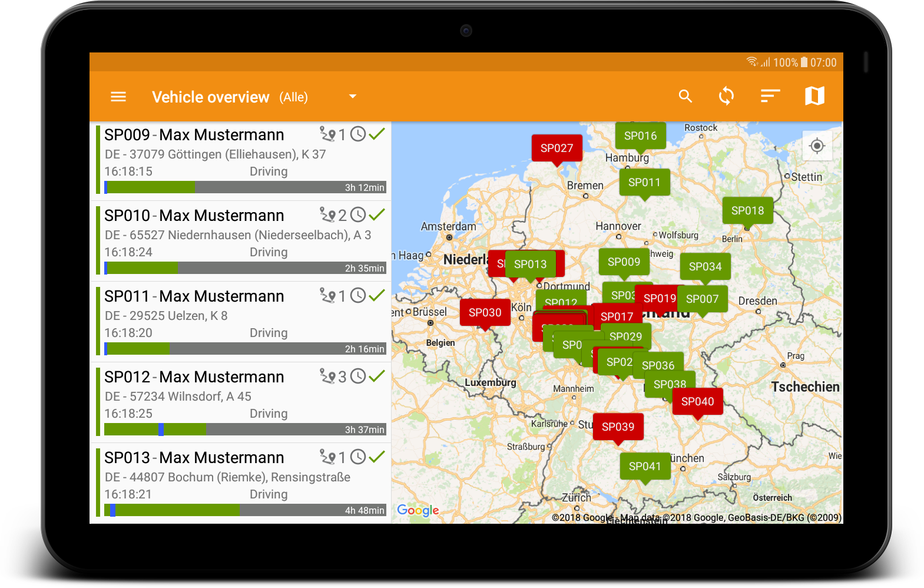
Task: Open the sort options icon
Action: [x=770, y=96]
